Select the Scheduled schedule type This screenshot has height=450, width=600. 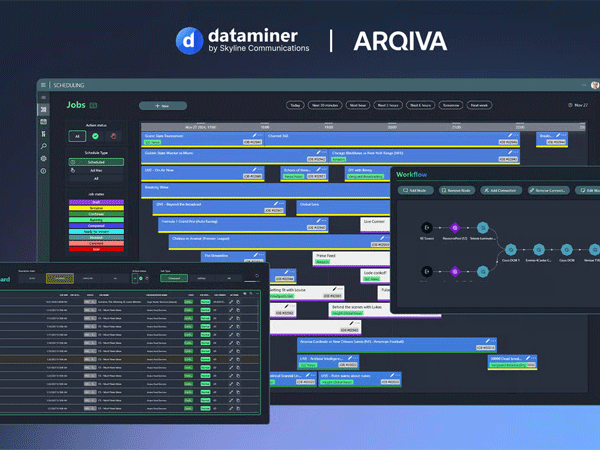pyautogui.click(x=96, y=162)
